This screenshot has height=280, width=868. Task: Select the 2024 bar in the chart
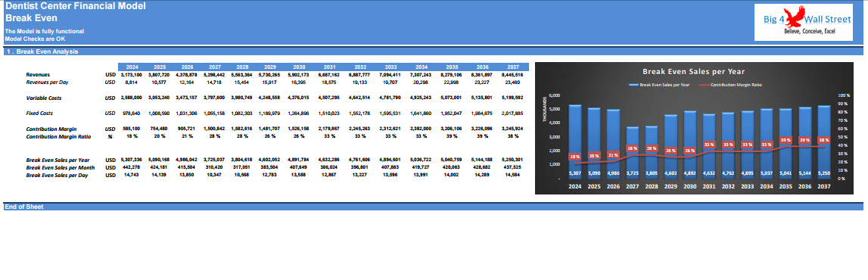coord(575,142)
